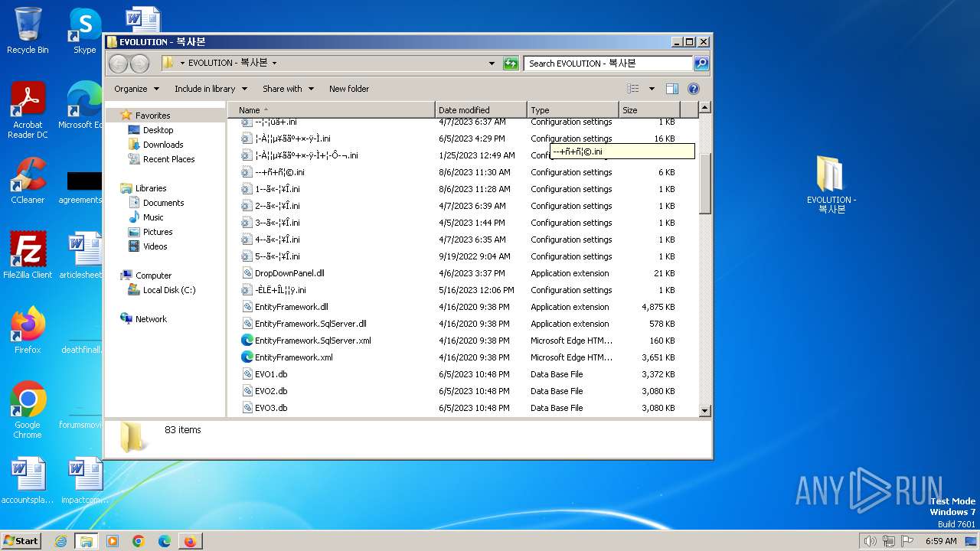The image size is (980, 551).
Task: Select the EntityFramework.SqlServer.dll file
Action: [310, 324]
